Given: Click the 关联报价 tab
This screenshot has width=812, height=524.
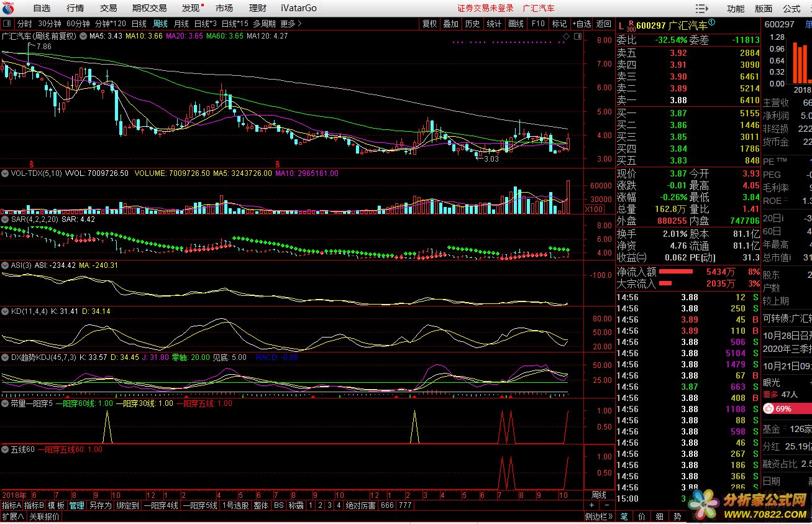Looking at the screenshot, I should (x=45, y=517).
